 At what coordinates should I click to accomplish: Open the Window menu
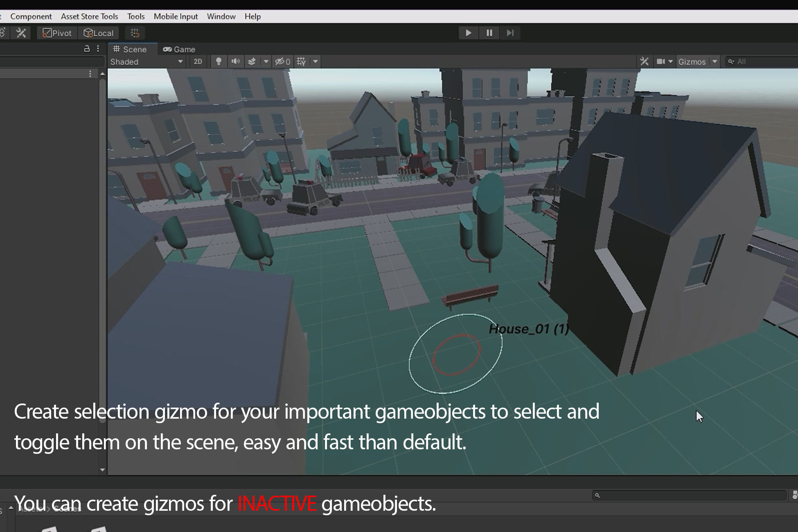tap(221, 16)
